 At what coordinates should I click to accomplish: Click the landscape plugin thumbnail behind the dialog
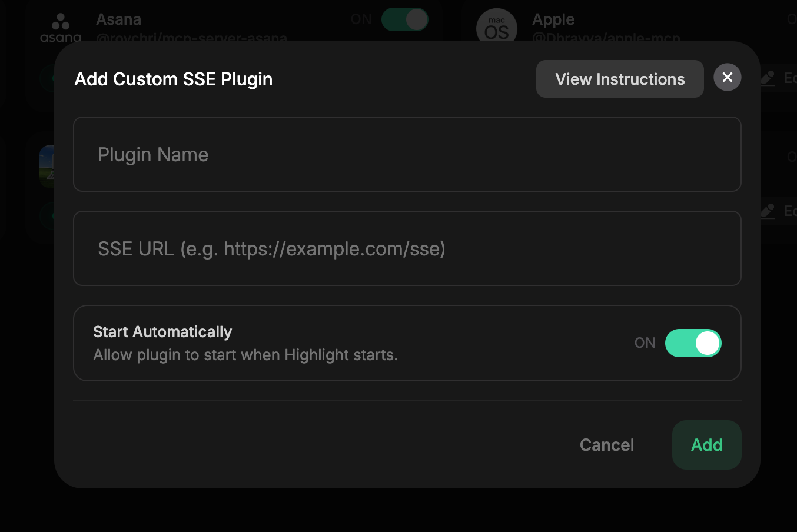[x=47, y=167]
